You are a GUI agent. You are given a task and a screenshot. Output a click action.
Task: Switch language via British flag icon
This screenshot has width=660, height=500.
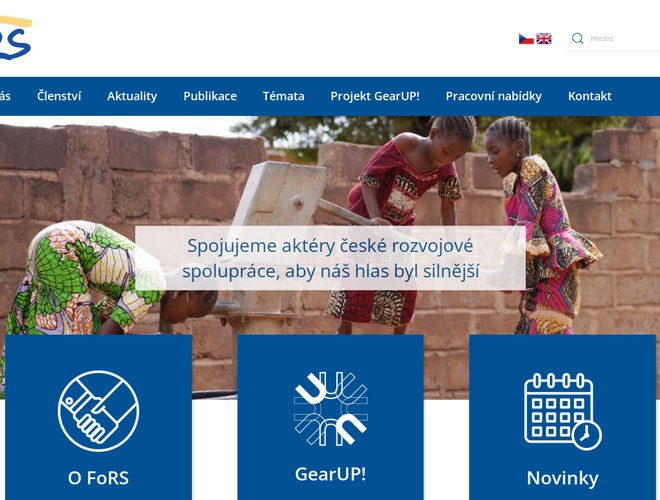(x=544, y=39)
